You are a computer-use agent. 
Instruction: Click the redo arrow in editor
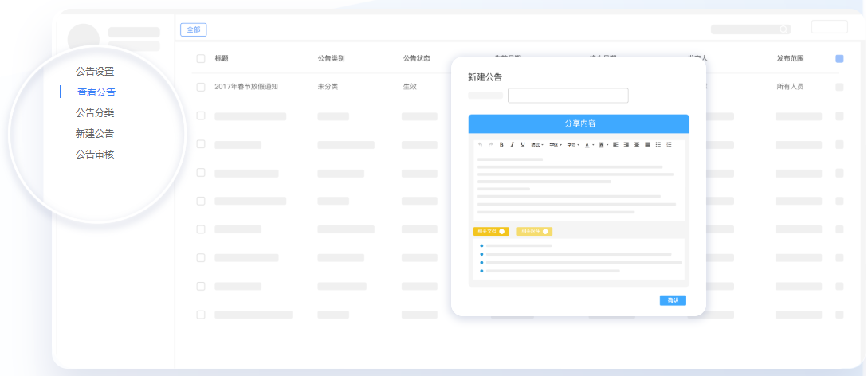(x=490, y=144)
